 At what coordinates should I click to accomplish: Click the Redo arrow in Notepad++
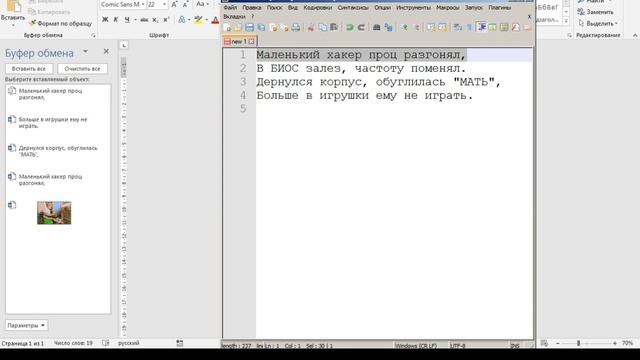[361, 27]
